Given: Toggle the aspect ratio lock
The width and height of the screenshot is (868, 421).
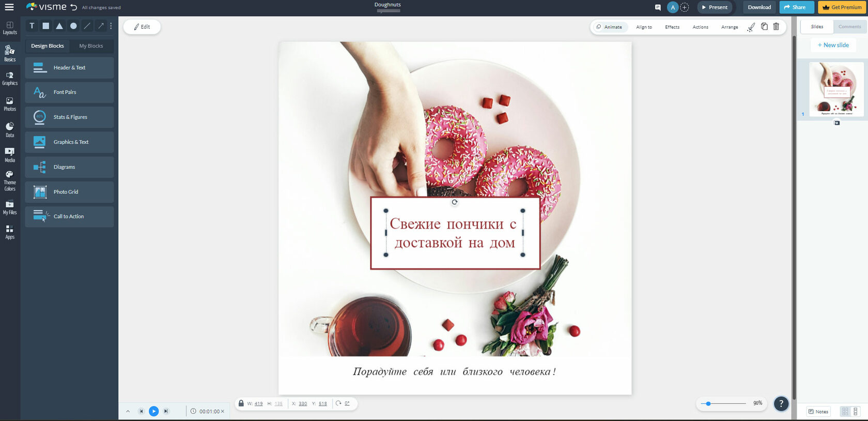Looking at the screenshot, I should click(x=241, y=403).
